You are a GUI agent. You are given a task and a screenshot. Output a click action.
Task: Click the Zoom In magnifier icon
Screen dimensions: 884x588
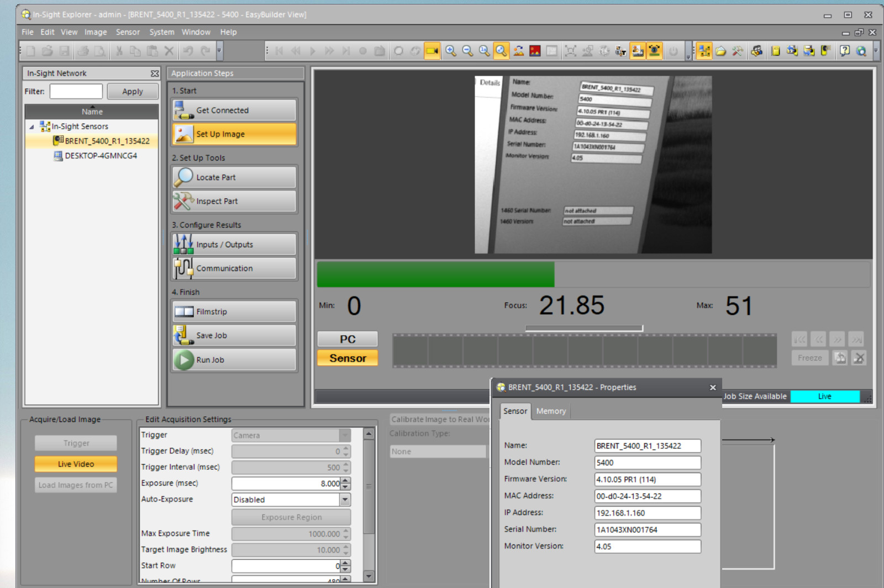pos(451,51)
